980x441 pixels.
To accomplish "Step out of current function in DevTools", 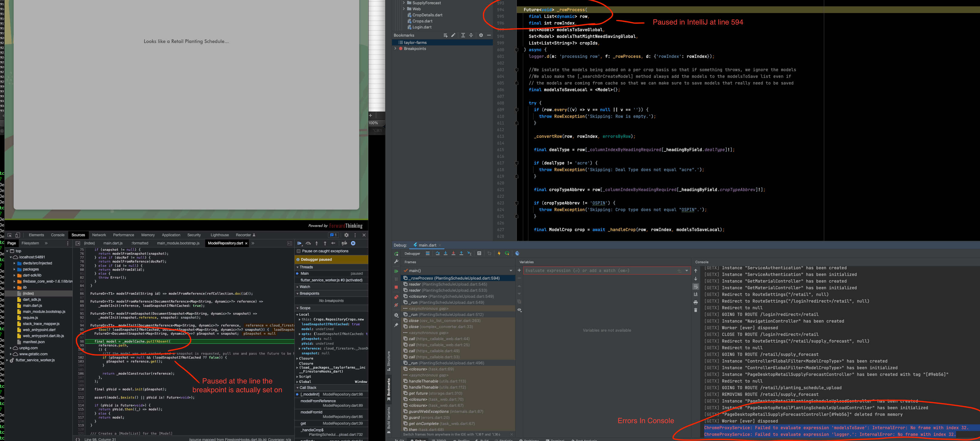I will click(325, 244).
